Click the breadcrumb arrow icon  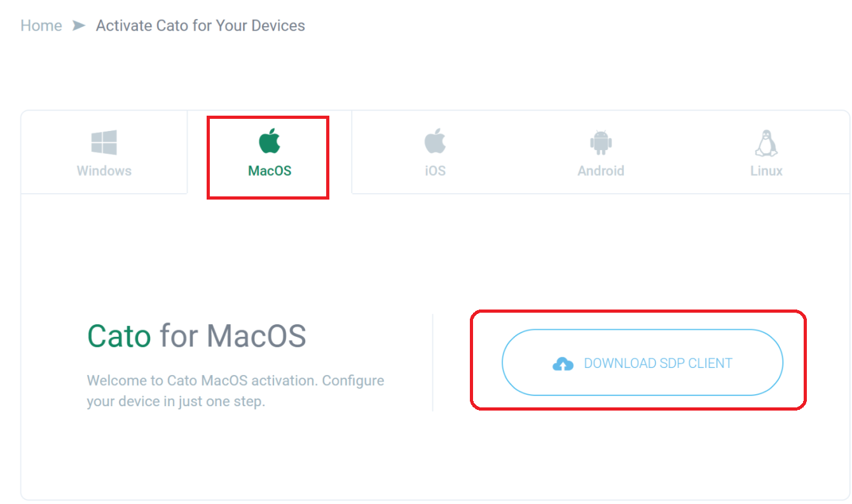[78, 25]
